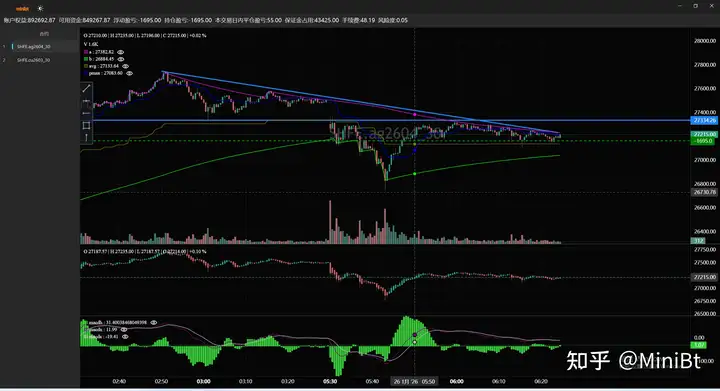Click the 06:00 time axis marker
This screenshot has height=391, width=720.
pyautogui.click(x=456, y=381)
